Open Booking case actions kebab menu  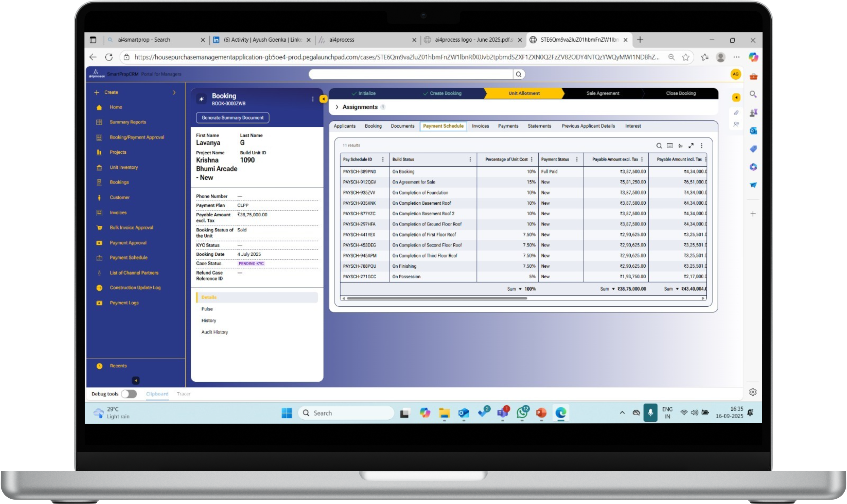click(x=313, y=99)
